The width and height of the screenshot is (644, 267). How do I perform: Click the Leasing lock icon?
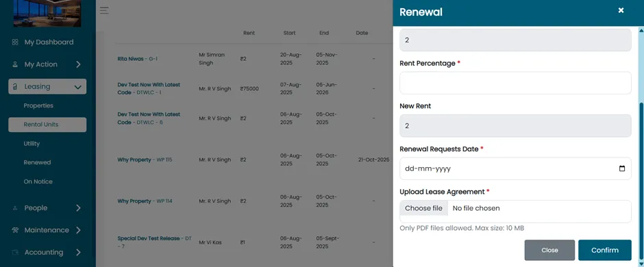point(15,86)
